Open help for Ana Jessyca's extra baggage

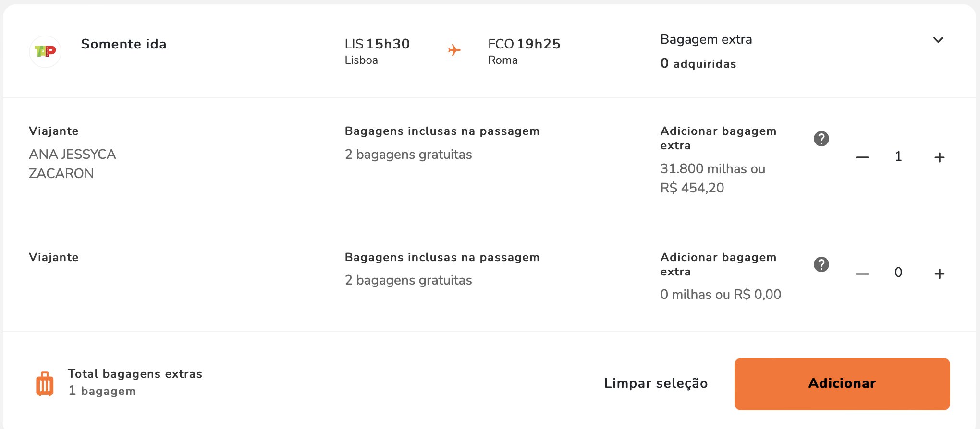(x=821, y=139)
